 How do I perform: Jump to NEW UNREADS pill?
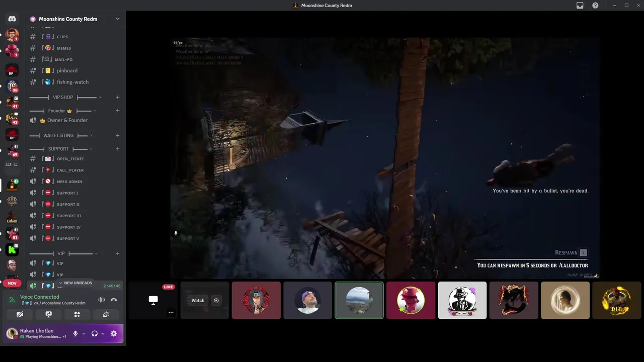click(x=75, y=283)
